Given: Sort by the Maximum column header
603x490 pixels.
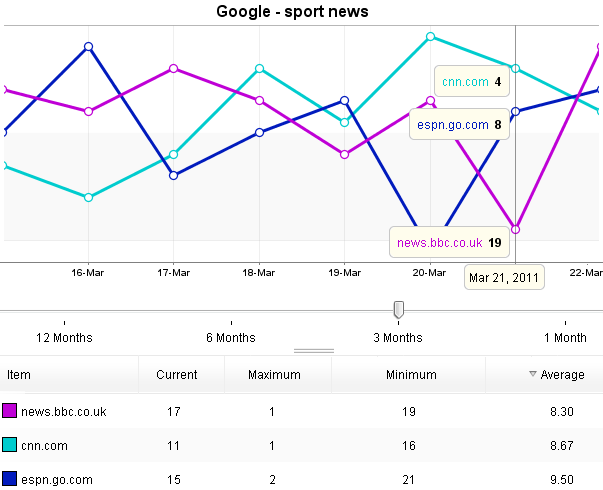Looking at the screenshot, I should tap(275, 375).
